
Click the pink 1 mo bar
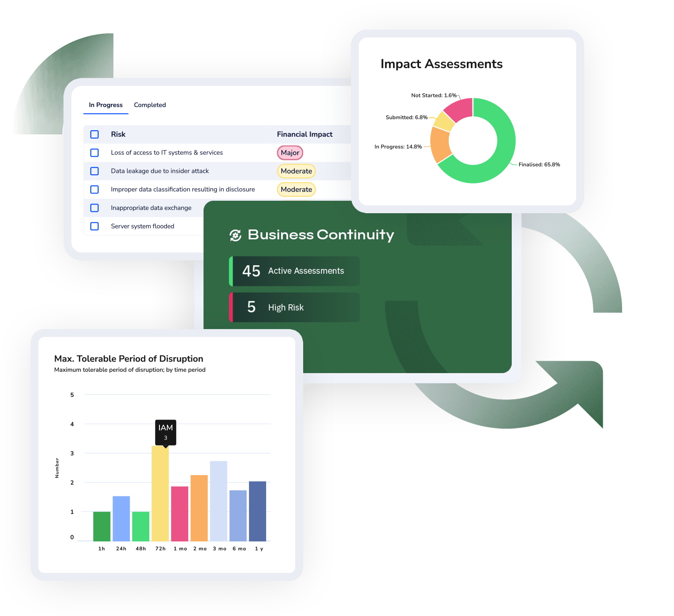[179, 514]
